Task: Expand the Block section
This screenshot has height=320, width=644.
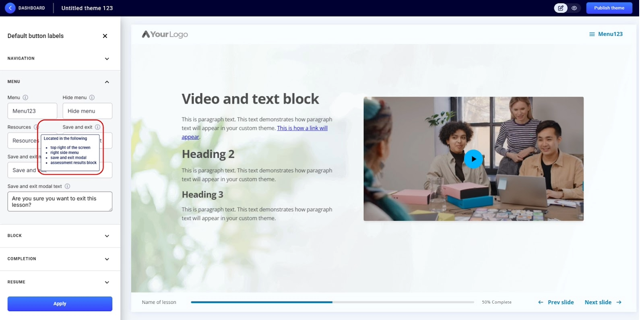Action: 107,236
